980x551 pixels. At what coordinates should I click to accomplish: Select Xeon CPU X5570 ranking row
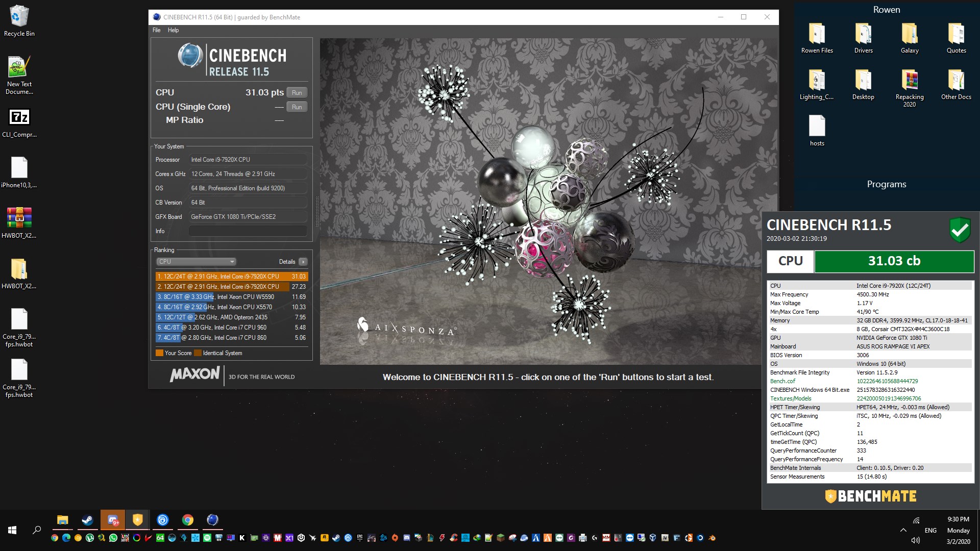tap(232, 307)
